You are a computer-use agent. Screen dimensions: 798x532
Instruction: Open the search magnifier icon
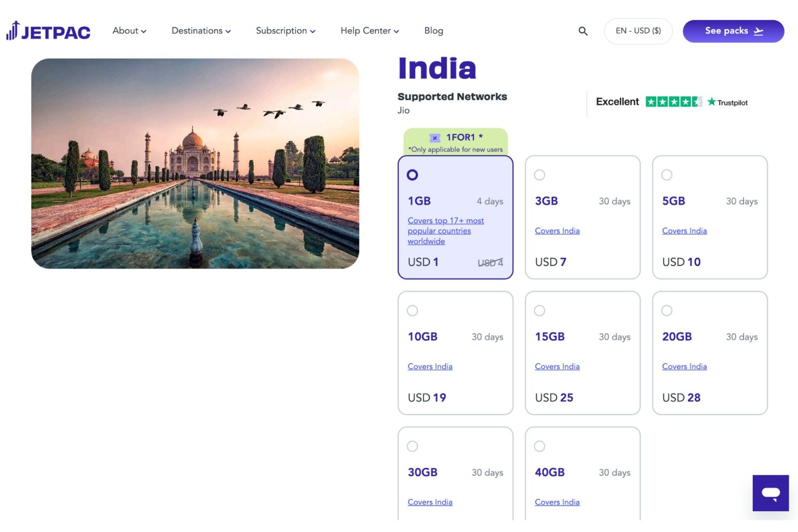(x=583, y=31)
